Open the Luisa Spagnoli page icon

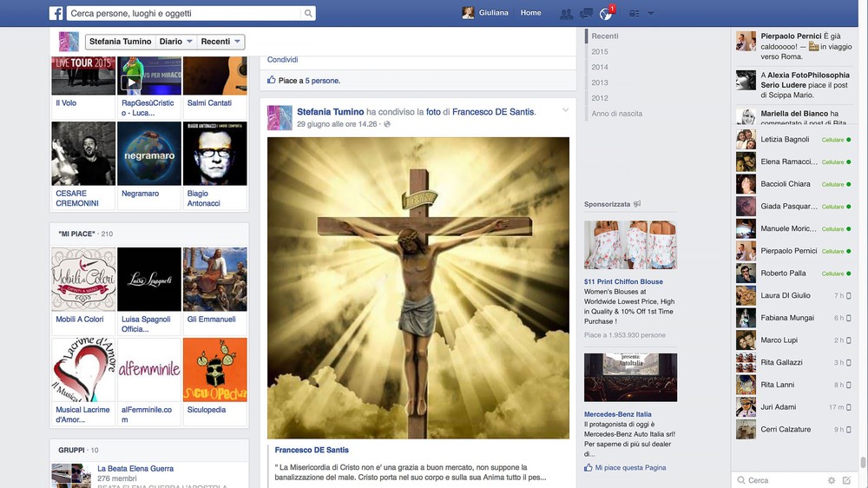coord(149,280)
